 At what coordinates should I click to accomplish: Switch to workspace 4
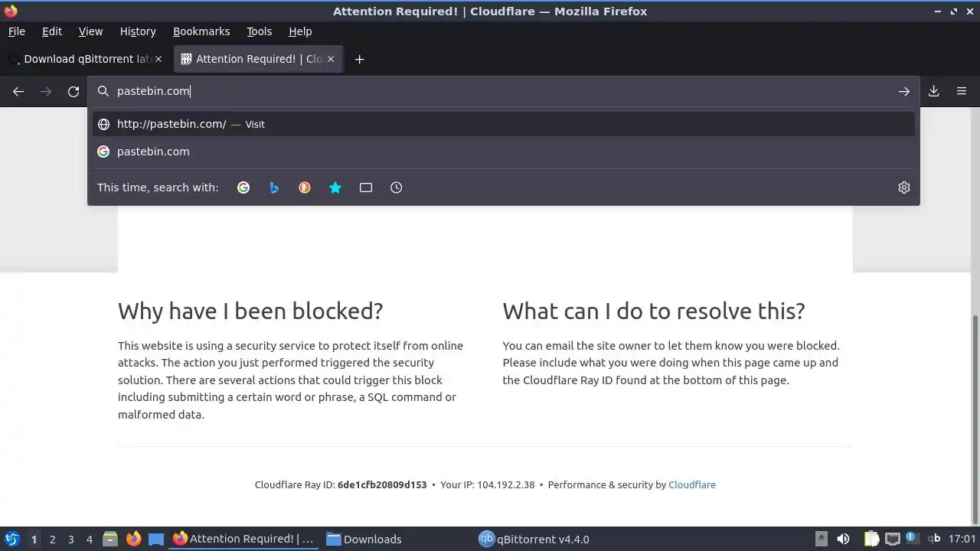[89, 540]
